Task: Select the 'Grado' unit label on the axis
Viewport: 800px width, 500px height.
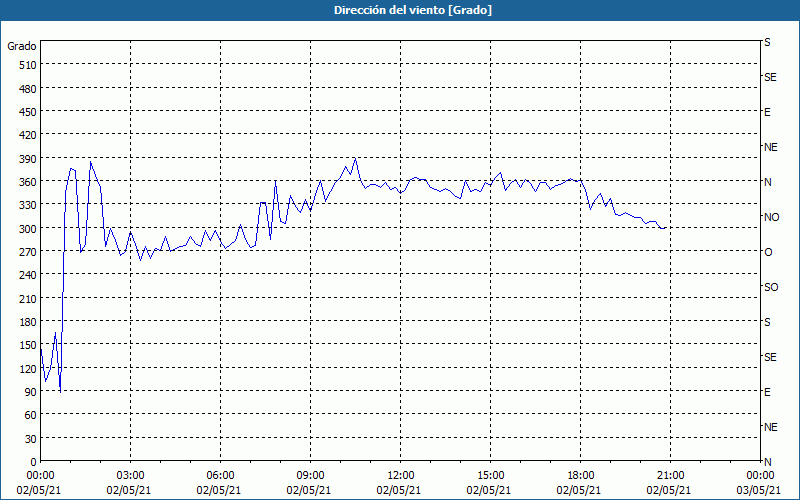Action: click(x=22, y=46)
